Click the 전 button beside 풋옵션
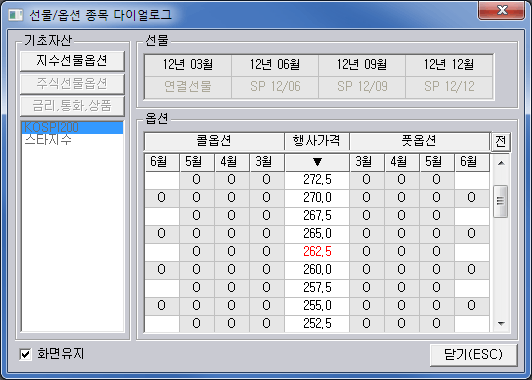This screenshot has width=532, height=380. tap(501, 141)
